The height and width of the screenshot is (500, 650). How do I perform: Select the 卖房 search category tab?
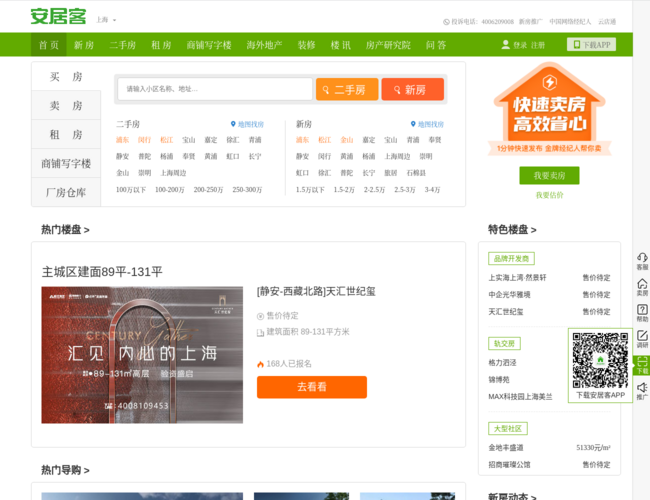point(66,105)
